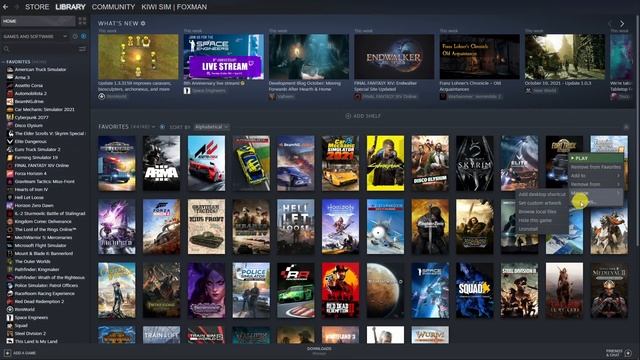Open the Hell Let Loose cover
This screenshot has width=640, height=360.
click(x=296, y=227)
